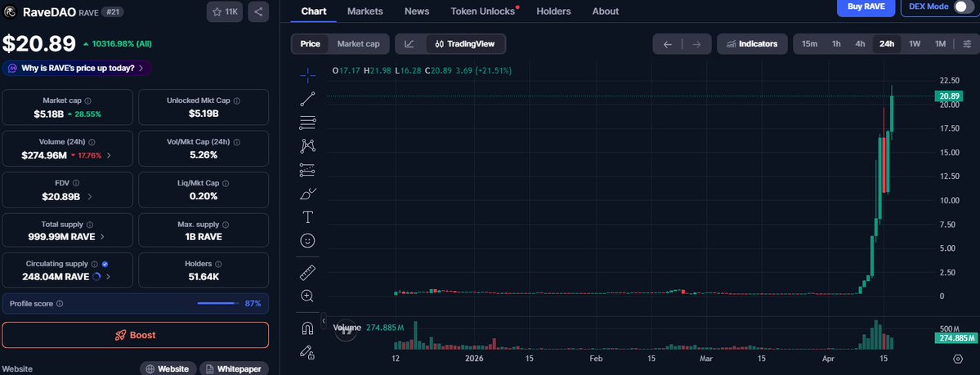The image size is (980, 375).
Task: Open the Holders tab
Action: click(553, 11)
